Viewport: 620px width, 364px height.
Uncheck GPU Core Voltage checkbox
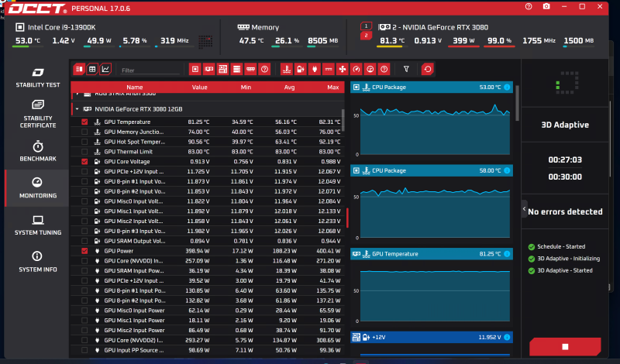click(x=84, y=161)
